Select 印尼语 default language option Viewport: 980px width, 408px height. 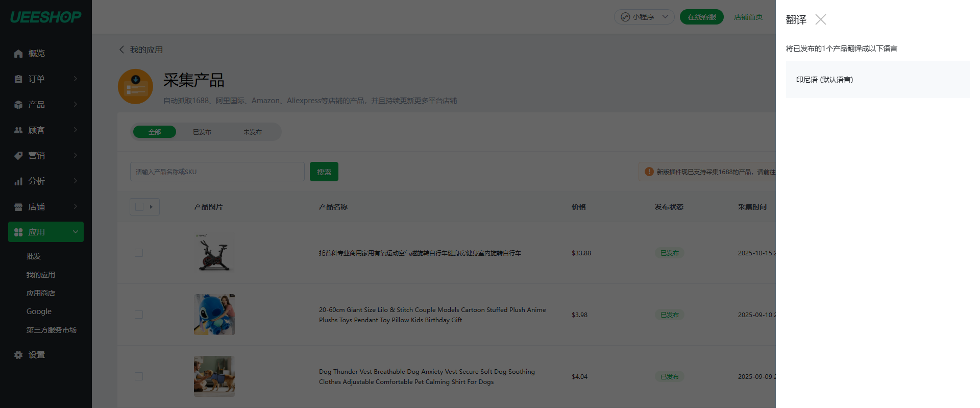877,80
